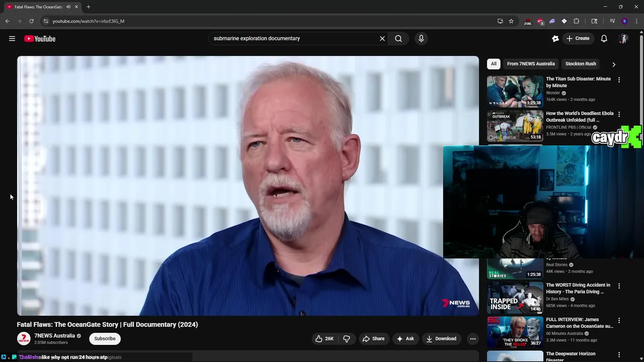Go to the YouTube home logo
The width and height of the screenshot is (644, 362).
[x=40, y=39]
